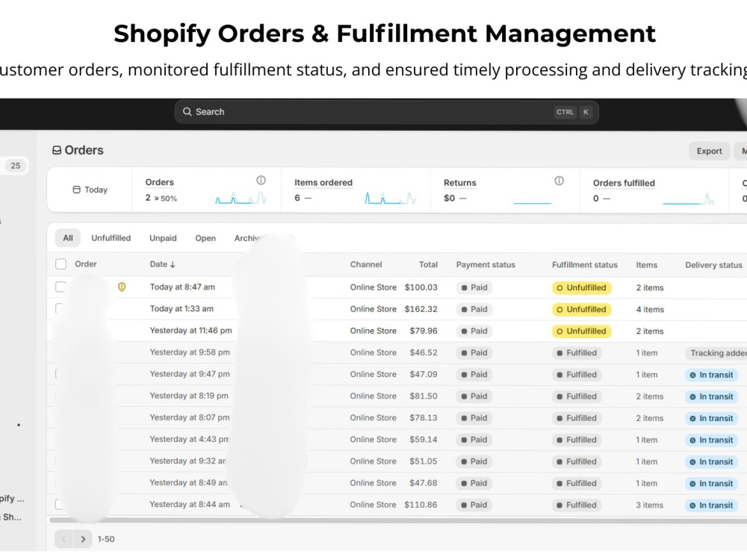Click the Tracking added badge on the $46.52 order

click(716, 353)
